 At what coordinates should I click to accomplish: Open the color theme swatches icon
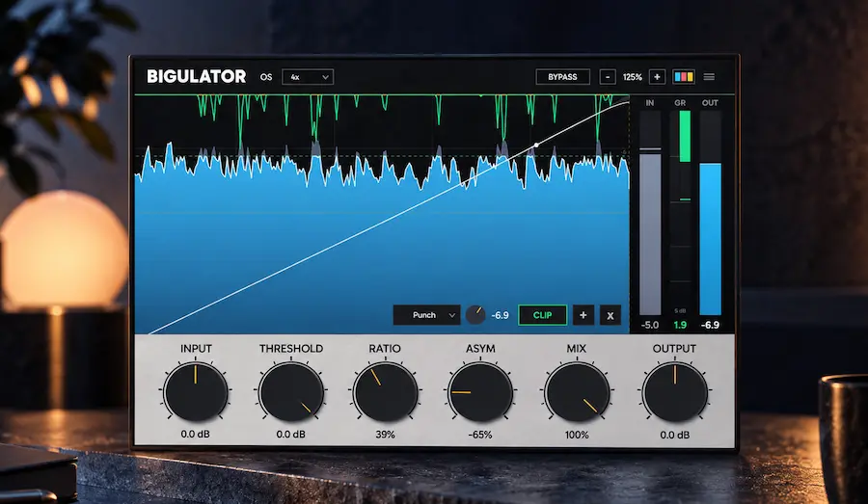click(x=683, y=77)
